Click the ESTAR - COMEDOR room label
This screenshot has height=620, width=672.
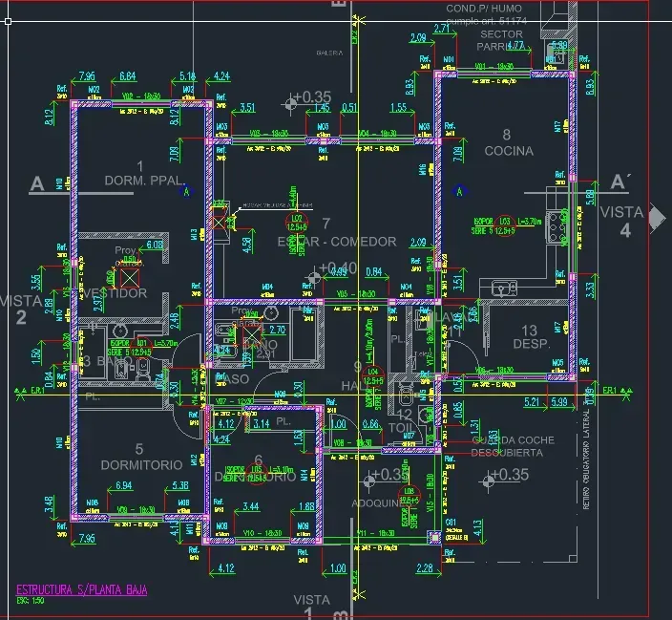337,242
